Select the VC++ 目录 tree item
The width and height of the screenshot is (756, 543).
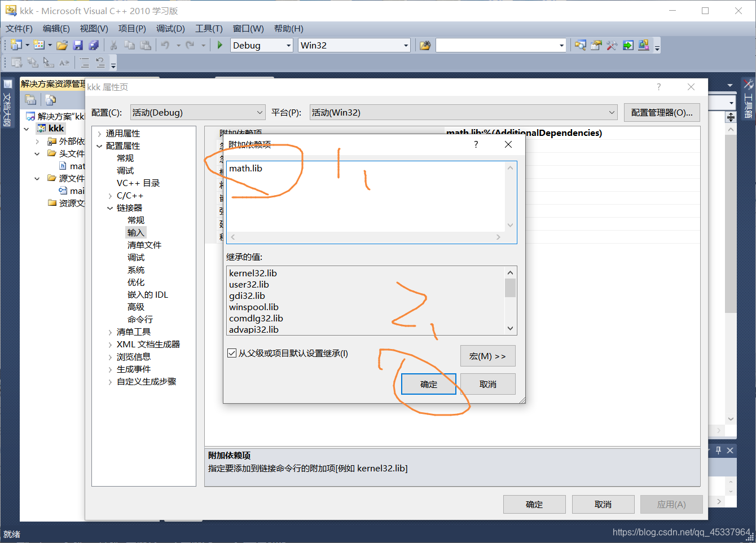pos(138,183)
